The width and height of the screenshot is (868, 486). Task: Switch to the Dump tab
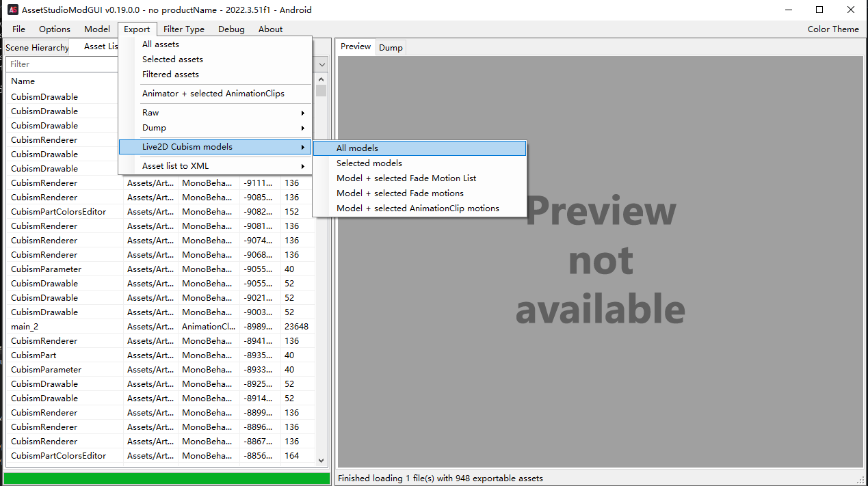tap(391, 48)
